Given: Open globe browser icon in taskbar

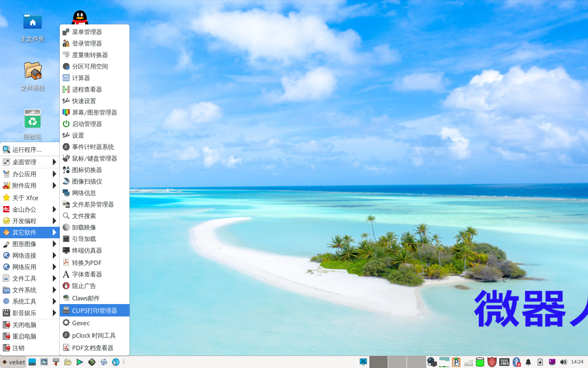Looking at the screenshot, I should [116, 362].
